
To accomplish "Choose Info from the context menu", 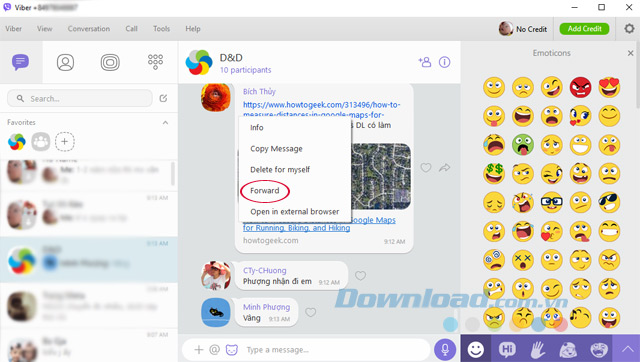I will (257, 127).
